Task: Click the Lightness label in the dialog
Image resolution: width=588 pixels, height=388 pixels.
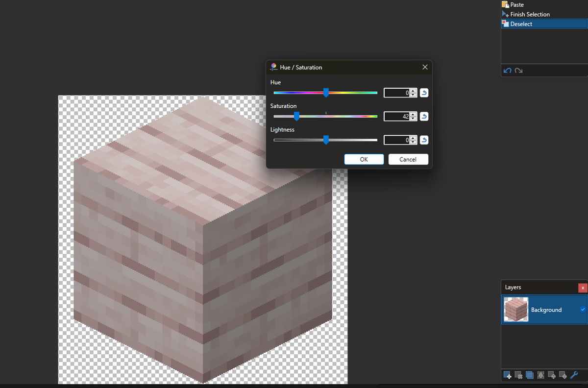Action: [282, 130]
